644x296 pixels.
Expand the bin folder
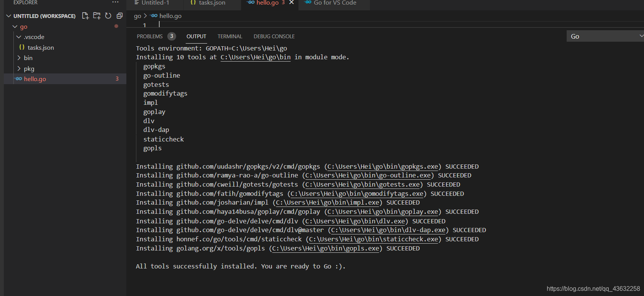click(19, 58)
